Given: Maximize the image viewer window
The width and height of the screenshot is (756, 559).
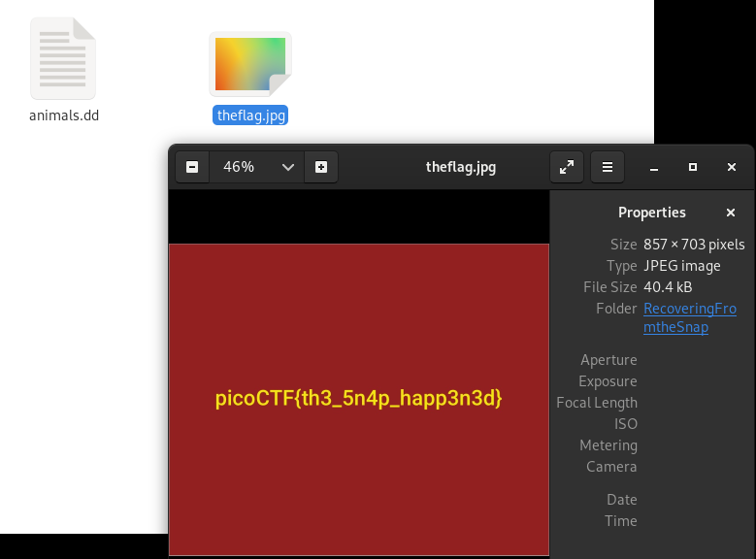Looking at the screenshot, I should [693, 167].
